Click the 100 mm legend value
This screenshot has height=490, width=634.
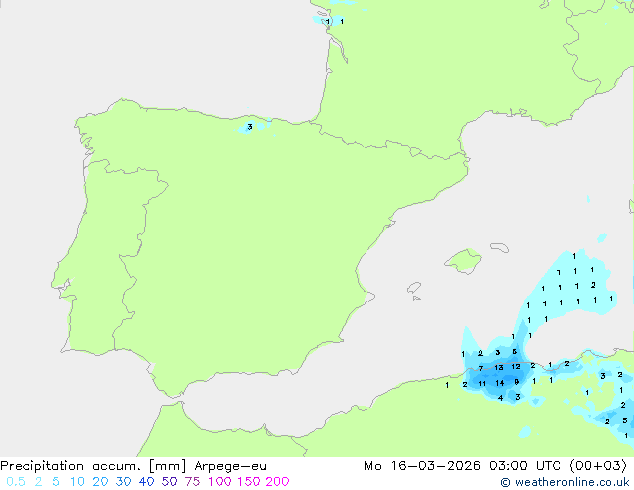tap(220, 482)
